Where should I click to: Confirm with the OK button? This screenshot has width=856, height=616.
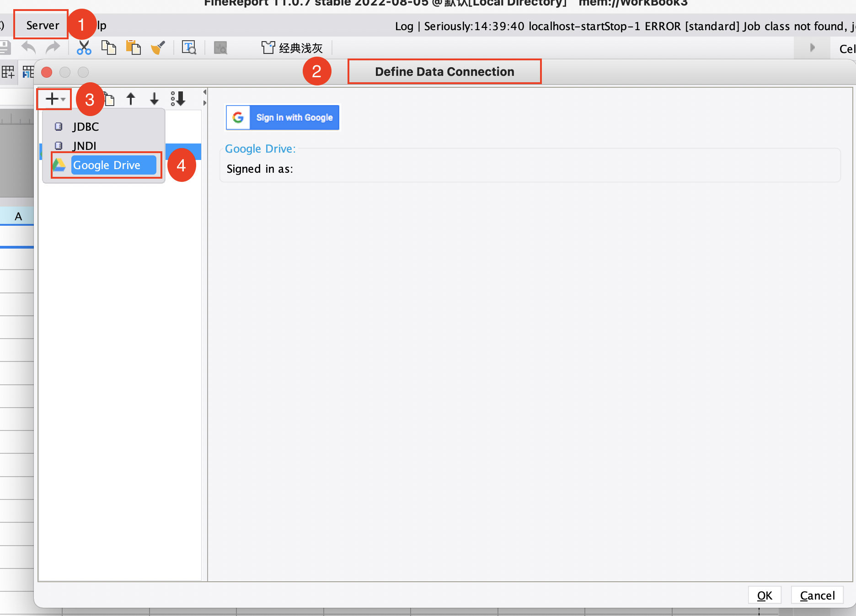click(x=764, y=595)
